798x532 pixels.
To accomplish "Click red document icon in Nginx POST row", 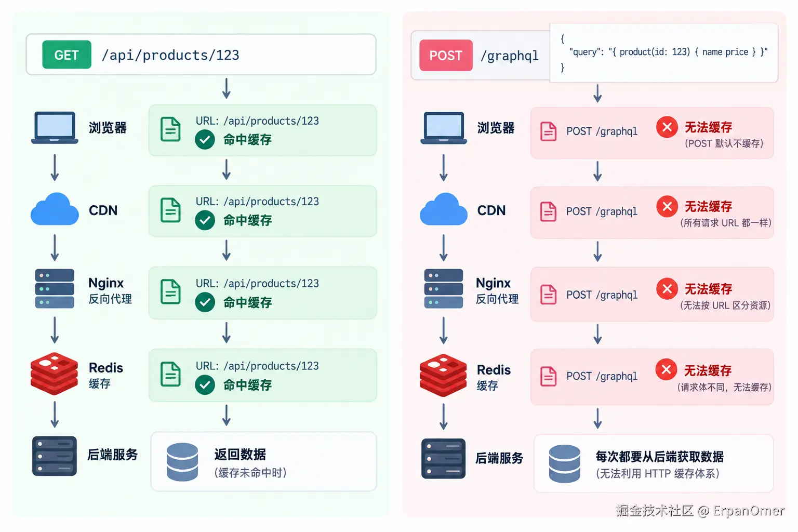I will [x=549, y=295].
